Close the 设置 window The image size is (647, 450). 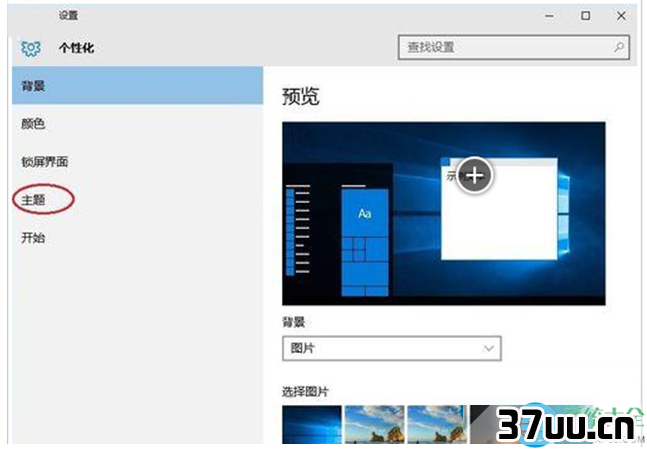(x=621, y=16)
